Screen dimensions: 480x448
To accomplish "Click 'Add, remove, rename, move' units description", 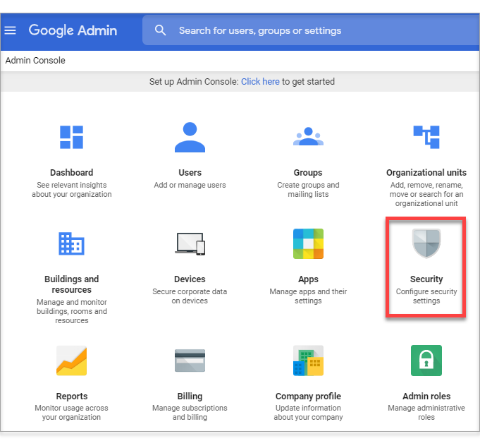I will [x=426, y=194].
